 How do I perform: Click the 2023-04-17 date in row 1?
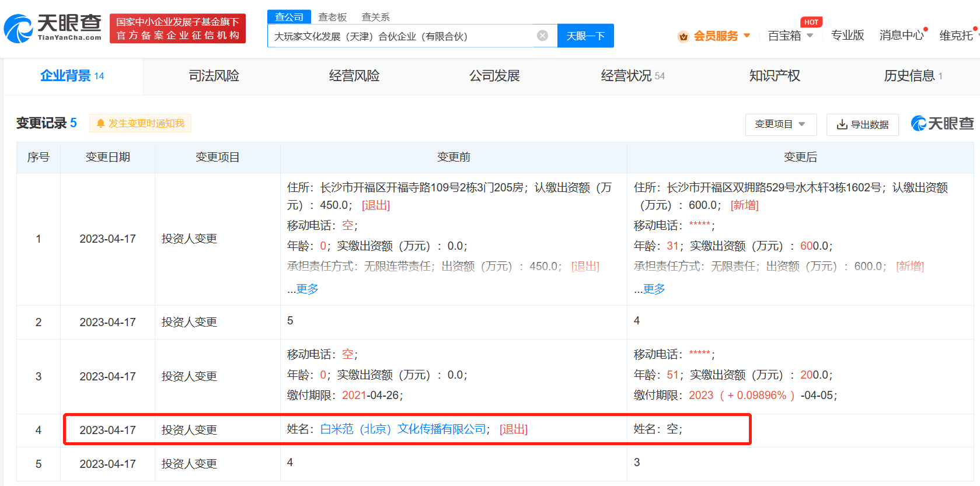(x=108, y=239)
